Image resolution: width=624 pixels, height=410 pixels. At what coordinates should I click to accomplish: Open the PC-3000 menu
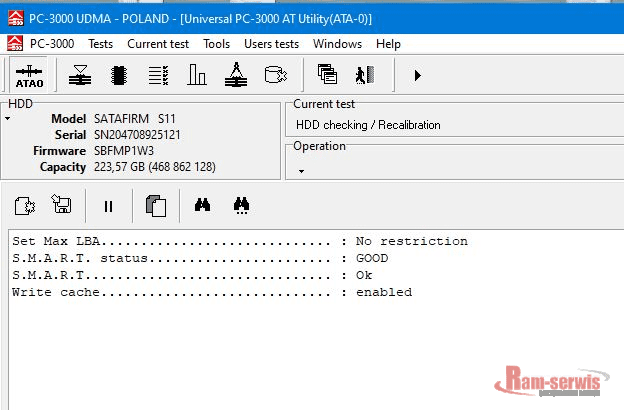[52, 44]
